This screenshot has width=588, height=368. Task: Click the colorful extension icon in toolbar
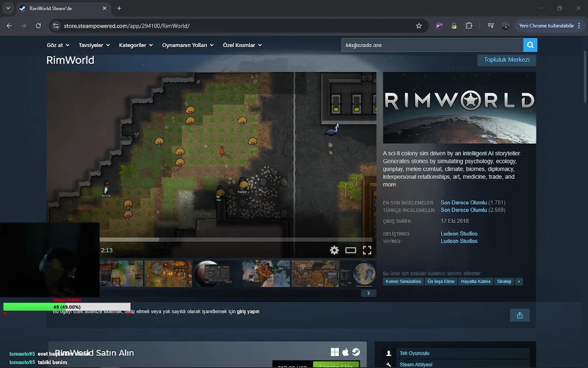pos(454,26)
